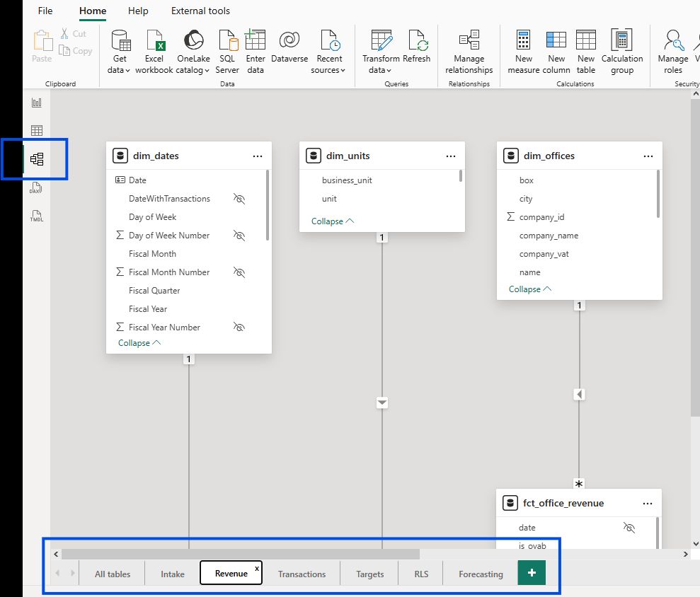Add a new layout tab
Screen dimensions: 700x597
pyautogui.click(x=532, y=572)
